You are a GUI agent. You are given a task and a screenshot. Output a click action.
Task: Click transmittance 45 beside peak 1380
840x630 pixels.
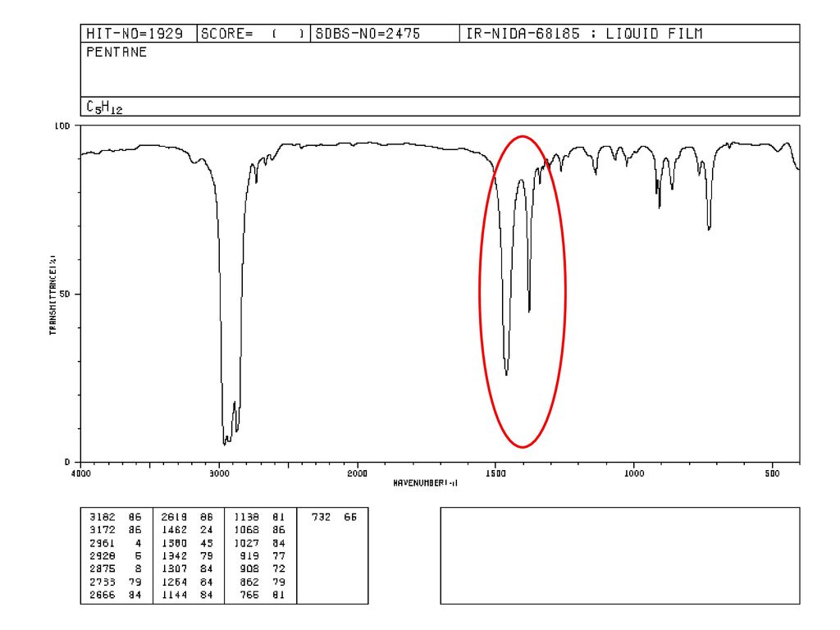(x=206, y=543)
